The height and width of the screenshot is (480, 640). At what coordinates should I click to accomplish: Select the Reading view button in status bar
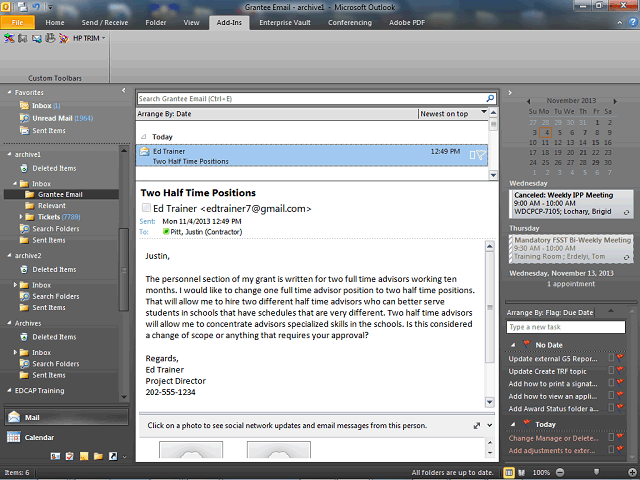[x=521, y=473]
